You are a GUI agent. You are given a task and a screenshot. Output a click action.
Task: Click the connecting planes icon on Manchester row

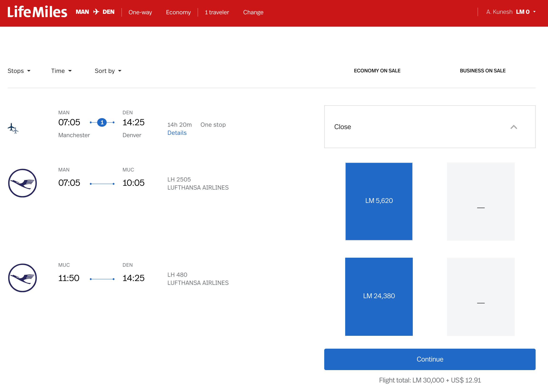(13, 128)
